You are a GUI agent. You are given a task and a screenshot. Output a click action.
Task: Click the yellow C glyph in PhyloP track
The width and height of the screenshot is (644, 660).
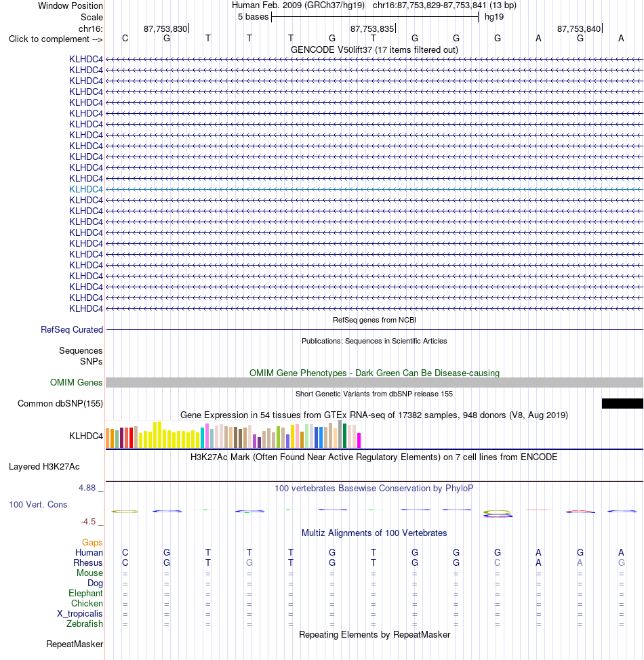pyautogui.click(x=125, y=512)
